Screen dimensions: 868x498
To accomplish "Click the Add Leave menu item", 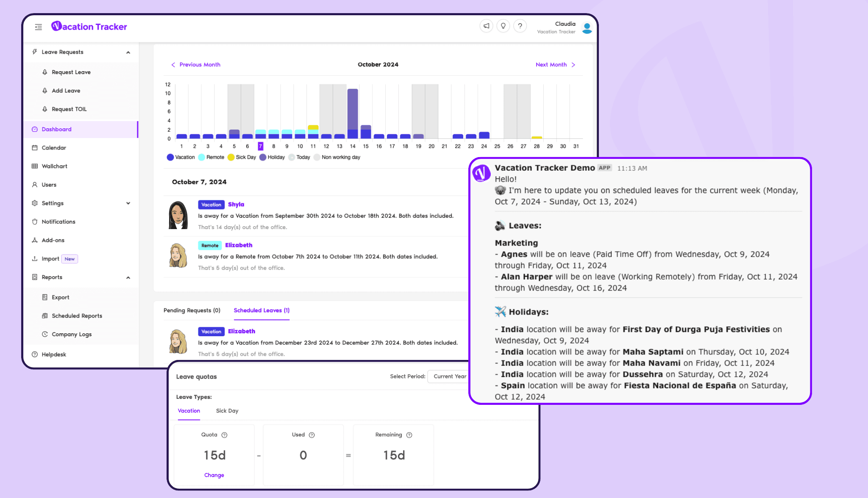I will 66,90.
